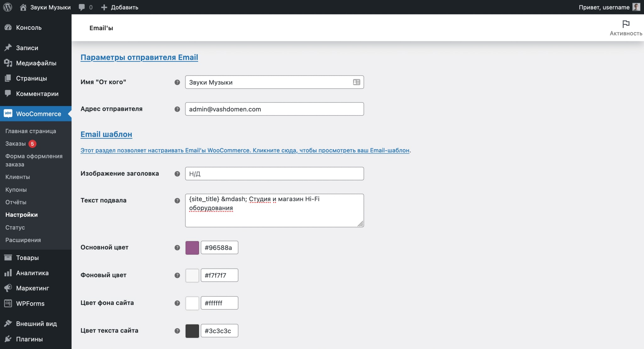Click help icon beside Основной цвет

click(x=177, y=248)
